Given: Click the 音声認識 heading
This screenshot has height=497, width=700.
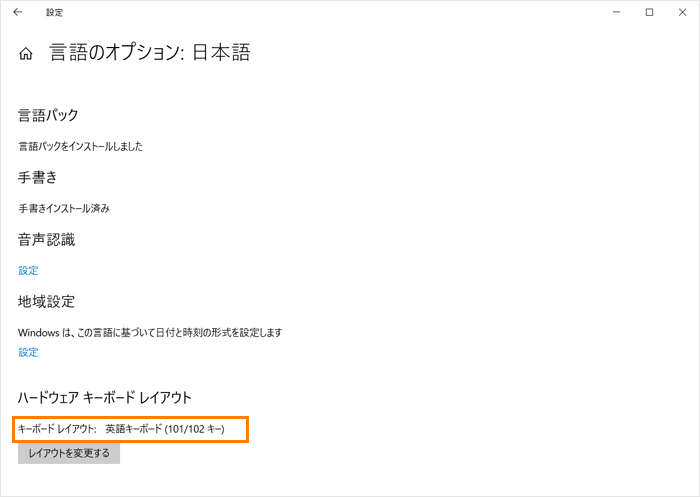Looking at the screenshot, I should click(x=46, y=240).
